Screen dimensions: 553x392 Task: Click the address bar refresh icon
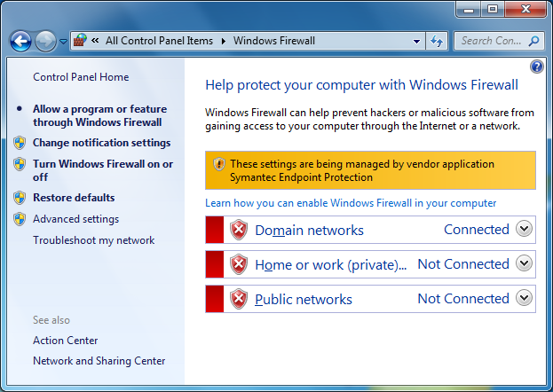click(x=437, y=41)
